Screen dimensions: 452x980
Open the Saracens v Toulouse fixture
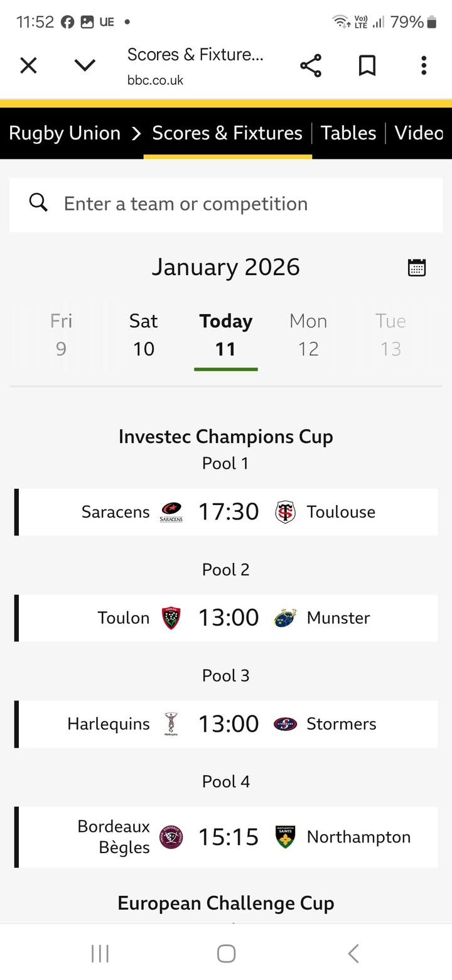(227, 512)
